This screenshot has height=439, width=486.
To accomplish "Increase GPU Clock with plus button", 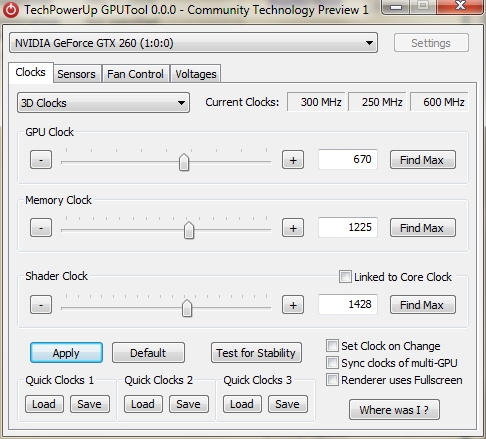I will click(x=293, y=160).
